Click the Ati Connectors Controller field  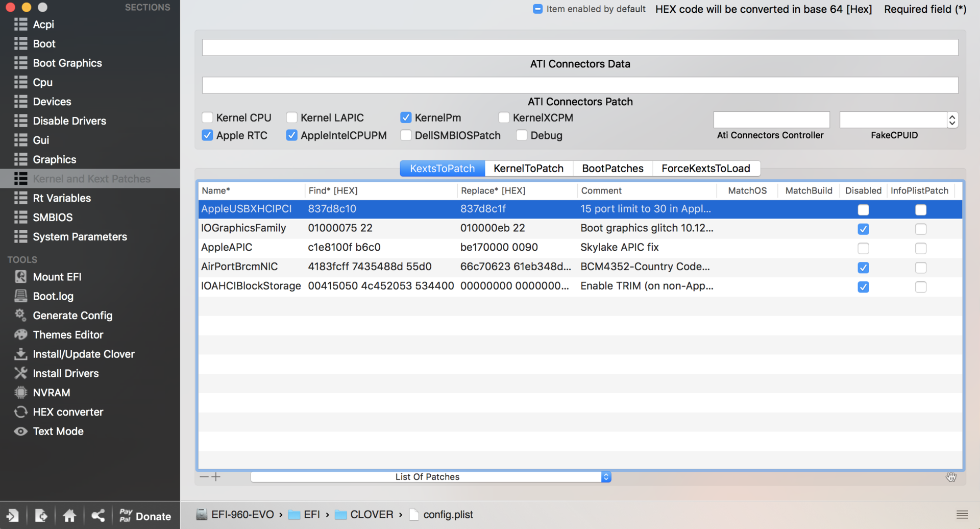pyautogui.click(x=771, y=120)
